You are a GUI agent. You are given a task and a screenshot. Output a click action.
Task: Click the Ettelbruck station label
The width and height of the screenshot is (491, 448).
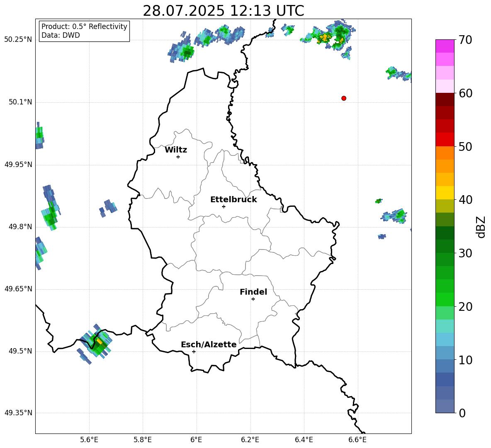233,200
